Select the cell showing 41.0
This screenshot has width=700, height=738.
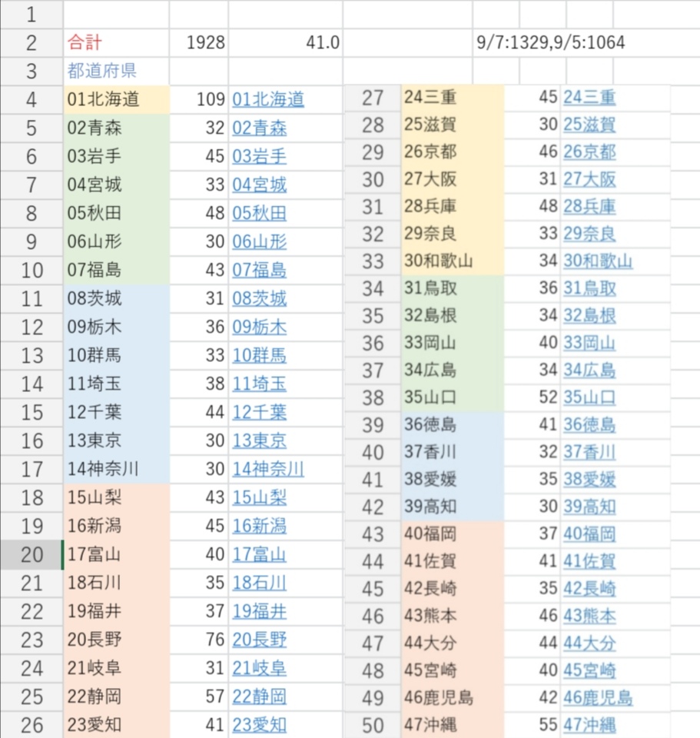[x=285, y=43]
